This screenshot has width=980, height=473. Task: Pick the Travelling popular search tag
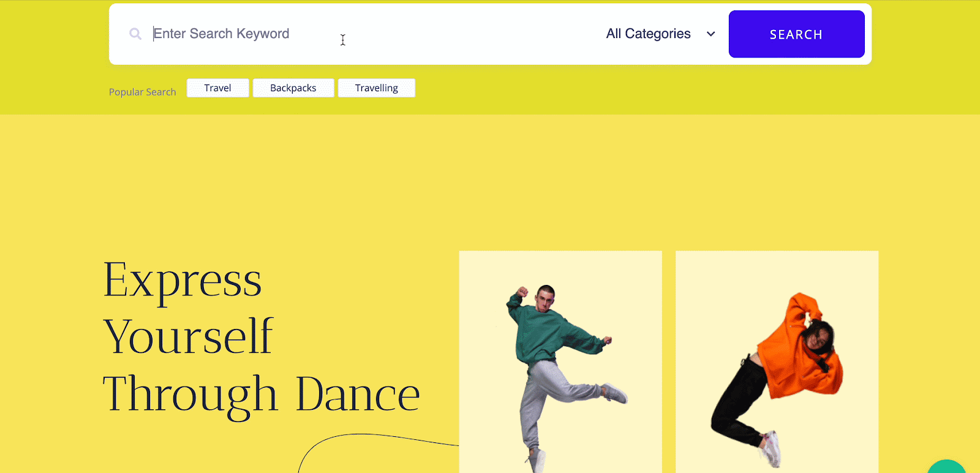[x=376, y=88]
